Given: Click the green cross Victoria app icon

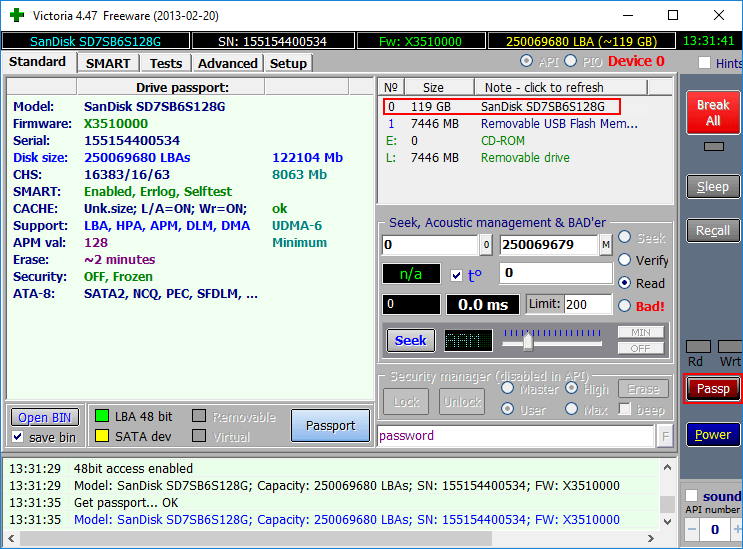Looking at the screenshot, I should (x=17, y=15).
